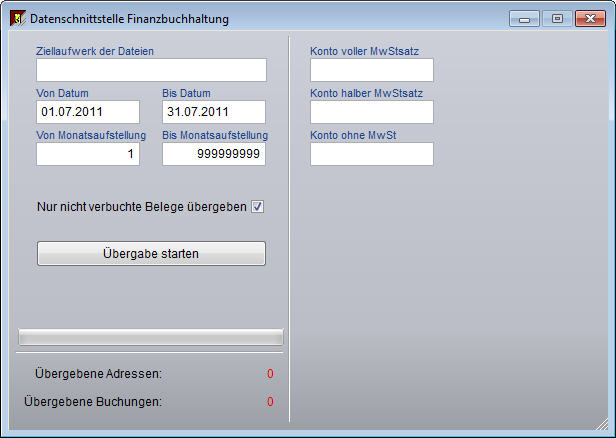This screenshot has width=616, height=438.
Task: Focus the 'Konto voller MwStsatz' input field
Action: 371,70
